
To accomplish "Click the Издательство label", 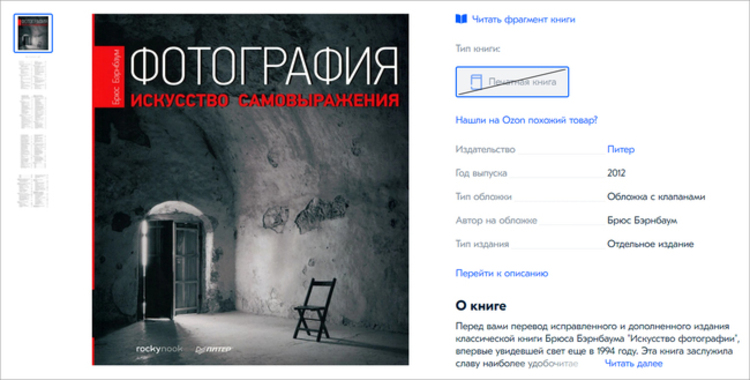I will (x=485, y=149).
